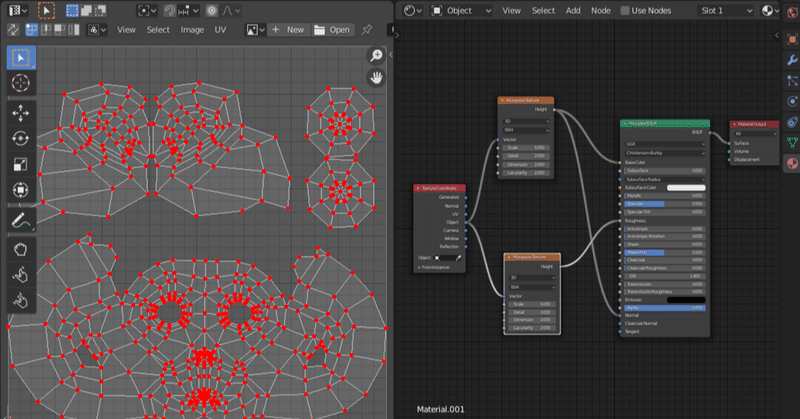Open the Particles properties tab icon
The image size is (800, 419).
point(792,81)
